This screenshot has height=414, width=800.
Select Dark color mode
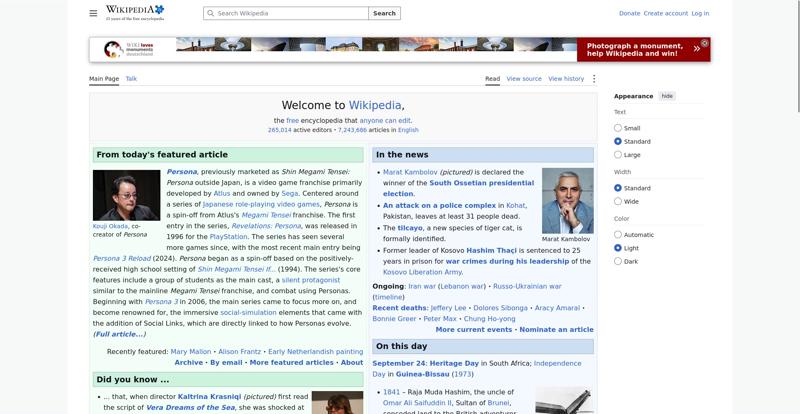coord(618,261)
